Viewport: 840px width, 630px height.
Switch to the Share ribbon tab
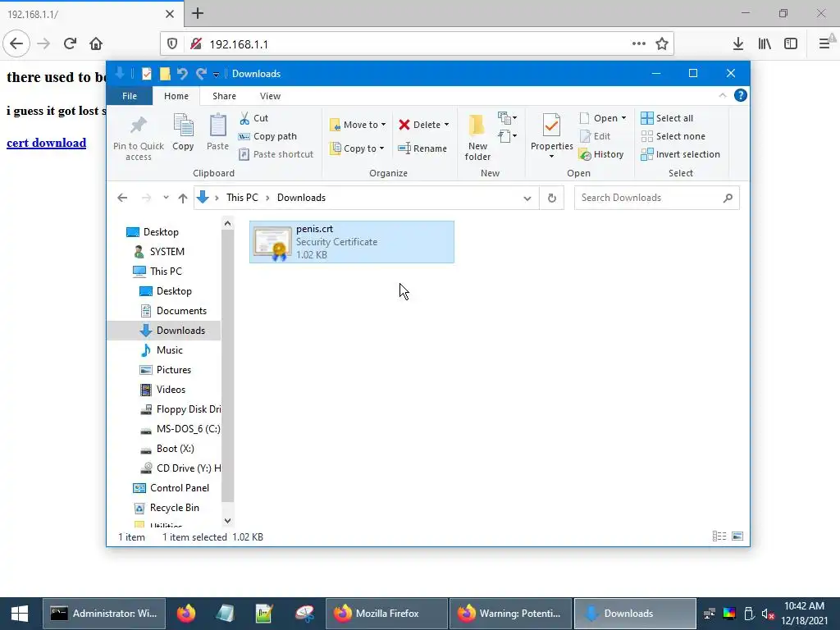click(224, 96)
